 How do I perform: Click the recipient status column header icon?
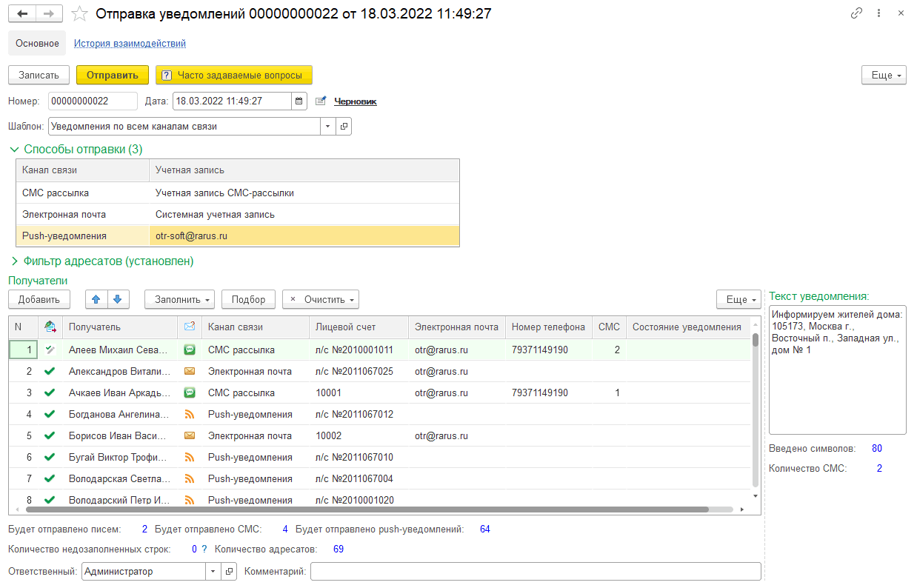(50, 327)
